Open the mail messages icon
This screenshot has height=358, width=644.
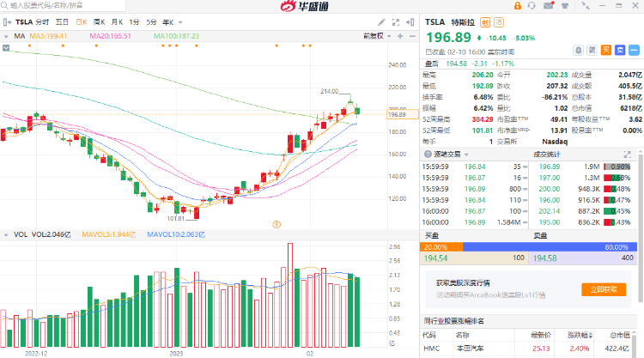point(549,6)
